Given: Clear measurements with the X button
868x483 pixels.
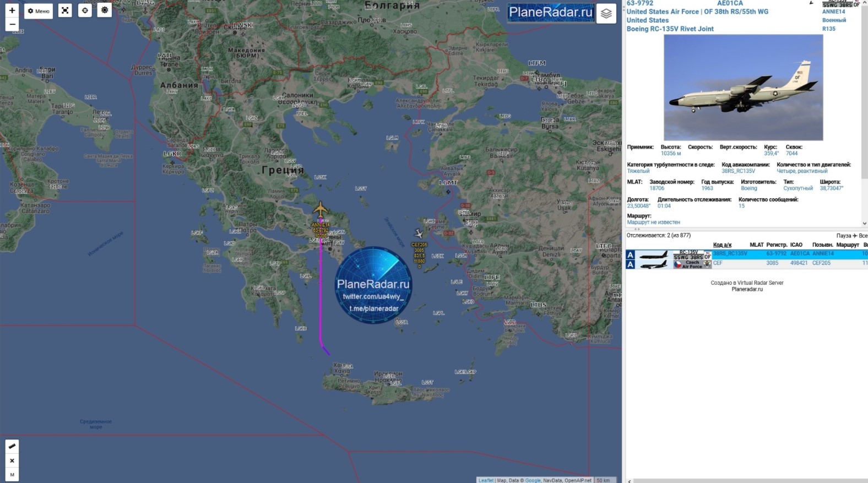Looking at the screenshot, I should tap(12, 460).
